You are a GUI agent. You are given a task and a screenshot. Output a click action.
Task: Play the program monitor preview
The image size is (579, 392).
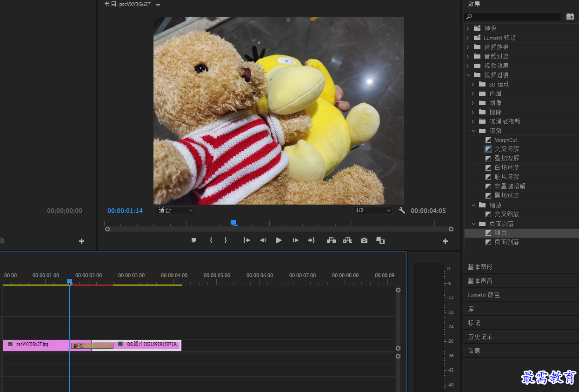click(x=279, y=240)
